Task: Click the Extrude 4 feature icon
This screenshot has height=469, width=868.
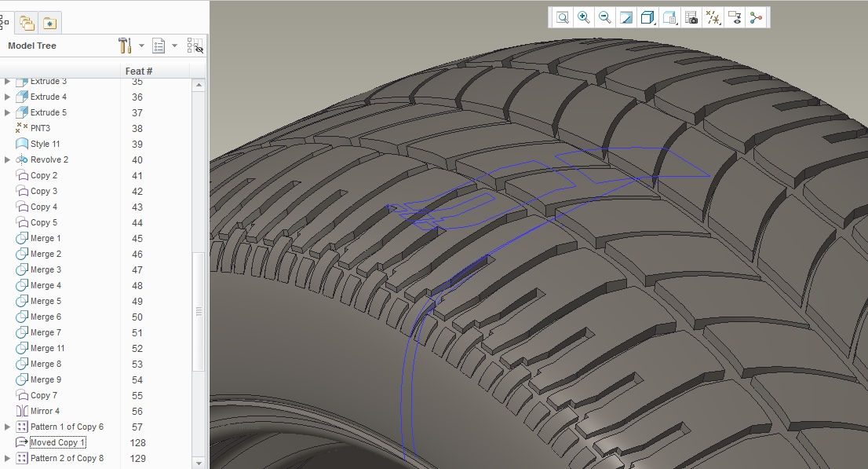Action: coord(22,97)
